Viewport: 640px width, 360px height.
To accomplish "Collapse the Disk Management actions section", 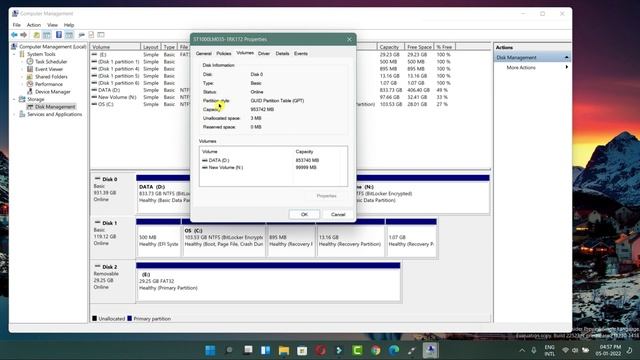I will tap(567, 58).
